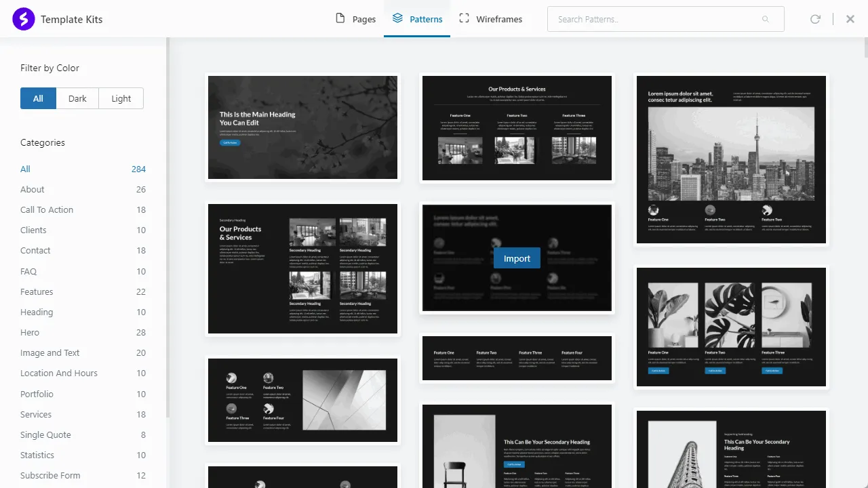Select the Flatiron building pattern thumbnail
Screen dimensions: 868x488
[731, 448]
